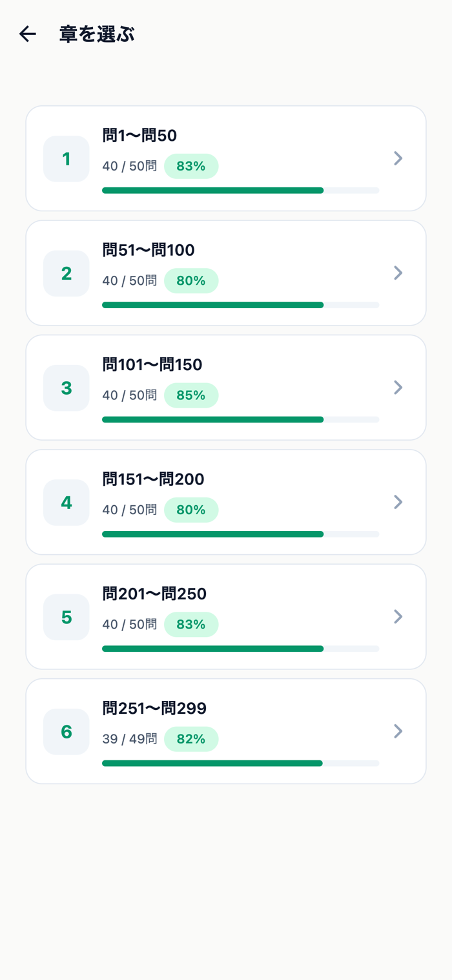Click the 85% badge in chapter 3

coord(191,395)
